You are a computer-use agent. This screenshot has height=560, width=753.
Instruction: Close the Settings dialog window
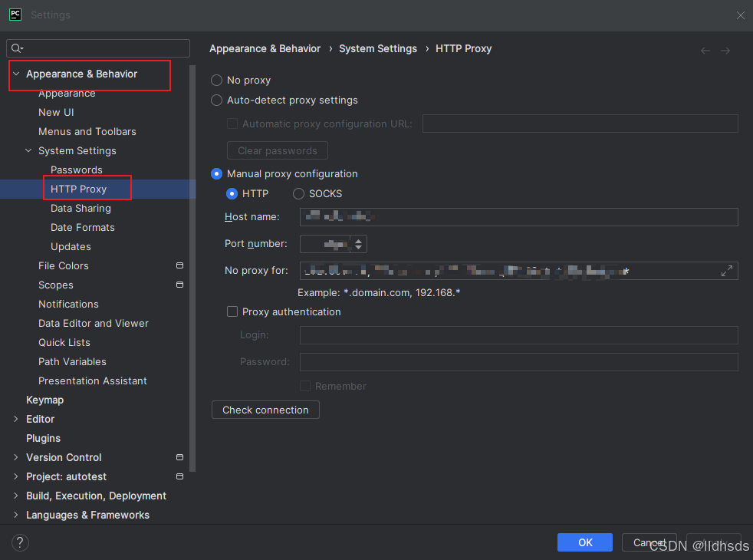tap(740, 15)
